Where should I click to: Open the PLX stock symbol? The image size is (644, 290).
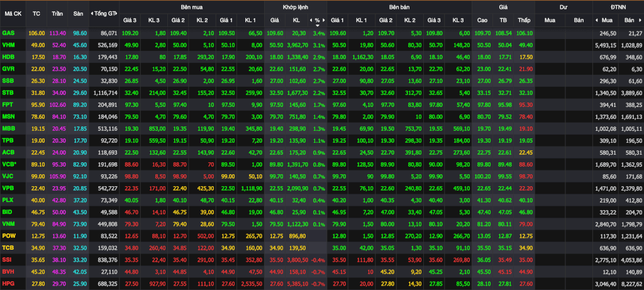(8, 199)
